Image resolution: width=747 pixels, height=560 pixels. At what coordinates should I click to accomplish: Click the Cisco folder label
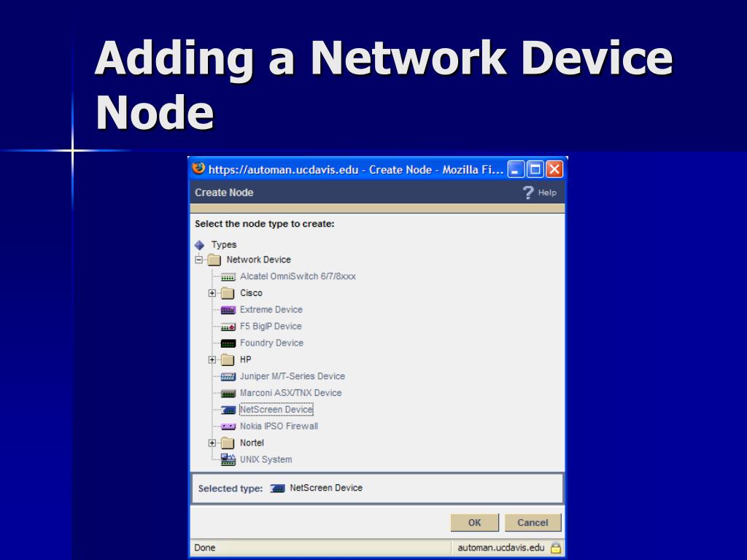click(251, 293)
